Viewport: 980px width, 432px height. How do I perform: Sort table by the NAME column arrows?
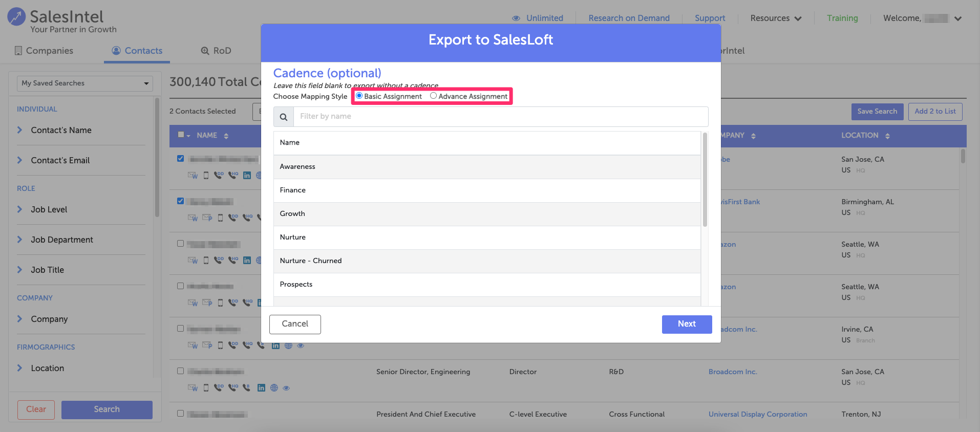pyautogui.click(x=226, y=136)
